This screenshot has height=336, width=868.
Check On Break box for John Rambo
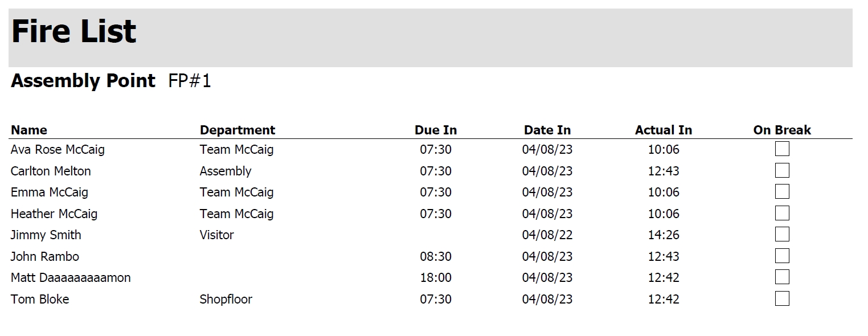[782, 256]
